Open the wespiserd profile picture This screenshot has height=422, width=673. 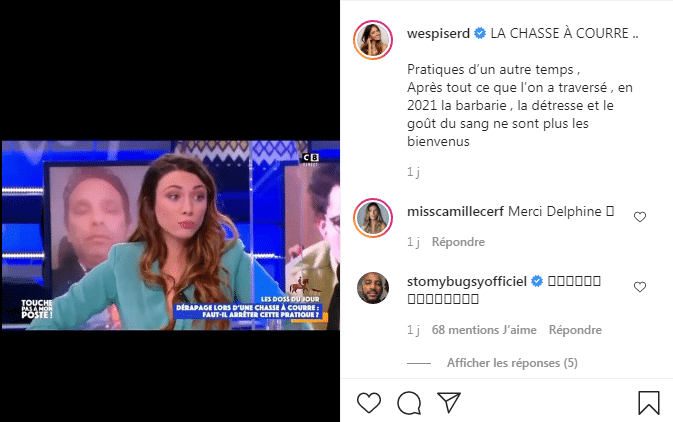[373, 40]
